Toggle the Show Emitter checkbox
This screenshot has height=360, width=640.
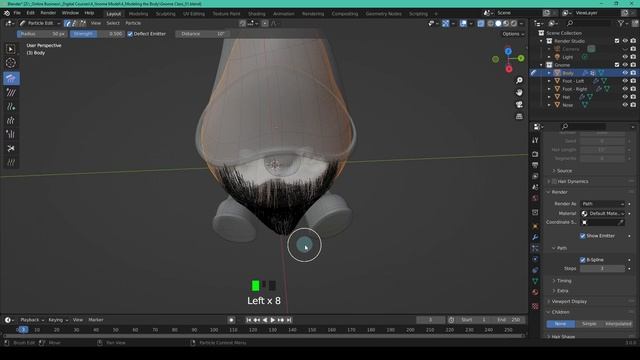coord(582,236)
